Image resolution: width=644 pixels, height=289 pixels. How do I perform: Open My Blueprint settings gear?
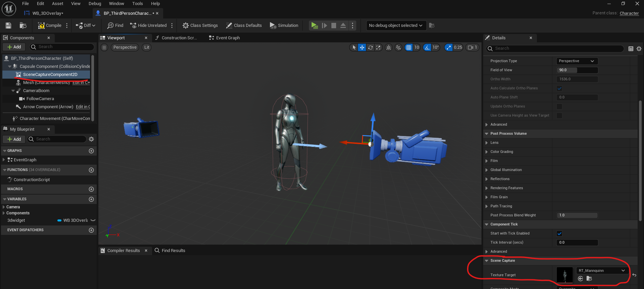91,139
